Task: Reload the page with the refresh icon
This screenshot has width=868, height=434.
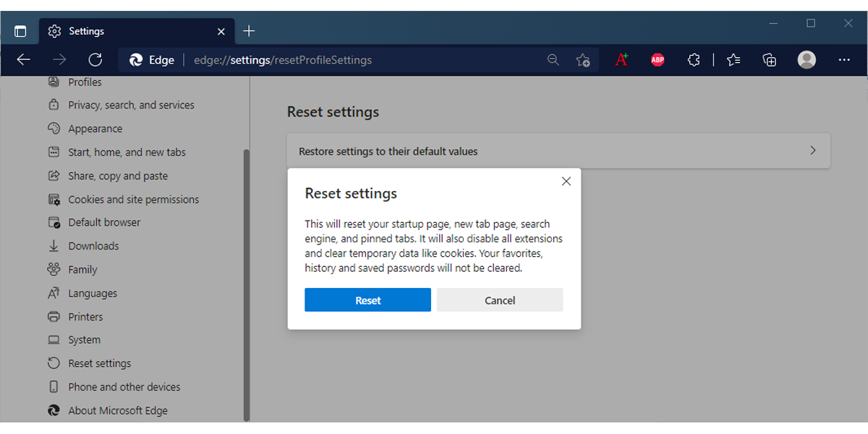Action: [95, 60]
